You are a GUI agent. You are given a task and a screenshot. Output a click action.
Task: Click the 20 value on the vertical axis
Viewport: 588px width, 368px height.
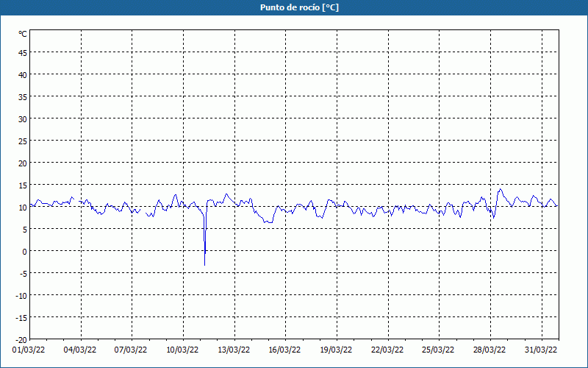click(x=23, y=163)
